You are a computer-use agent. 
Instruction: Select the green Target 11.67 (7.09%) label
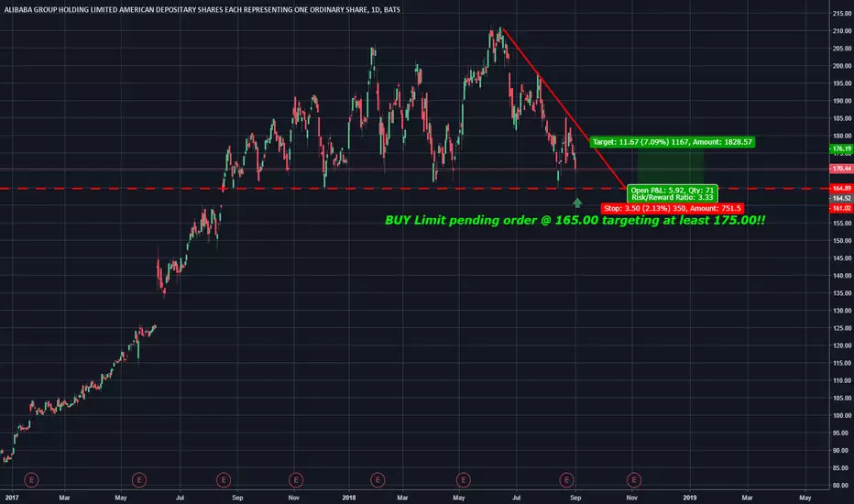pyautogui.click(x=672, y=142)
